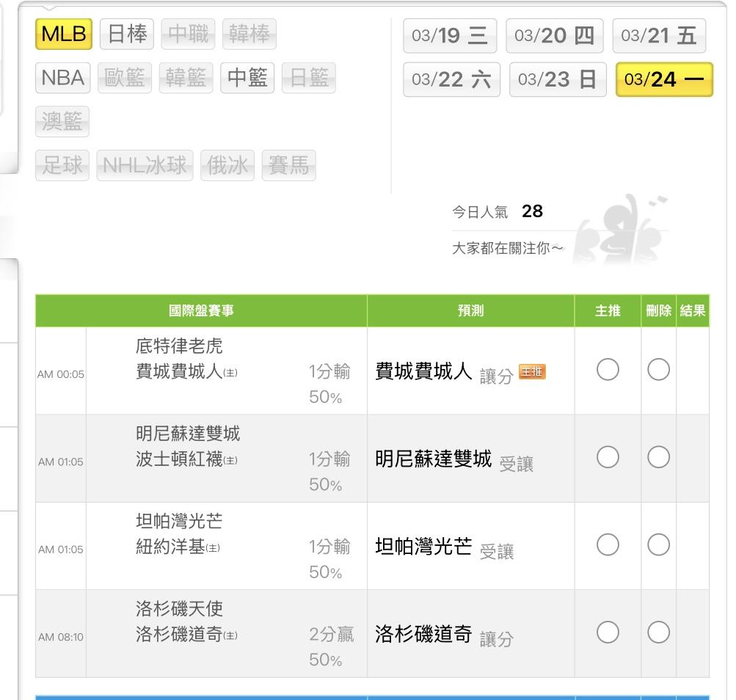
Task: Open the NBA league tab
Action: point(63,78)
